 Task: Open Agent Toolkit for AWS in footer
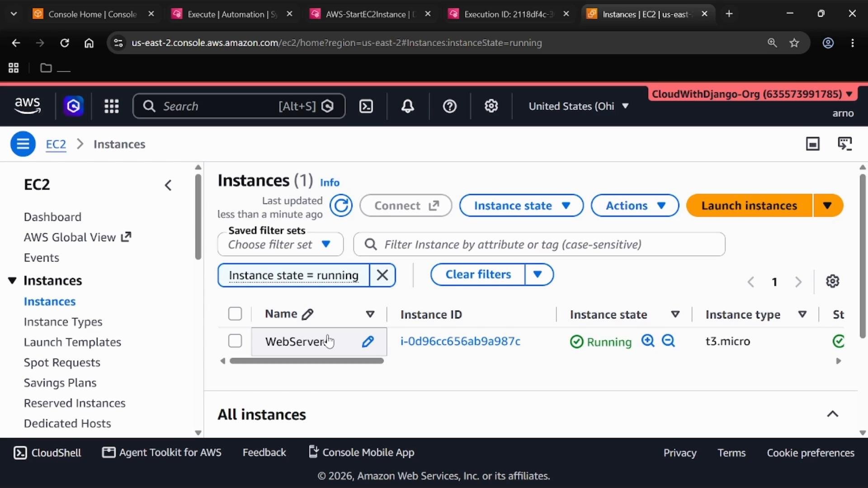pyautogui.click(x=162, y=453)
